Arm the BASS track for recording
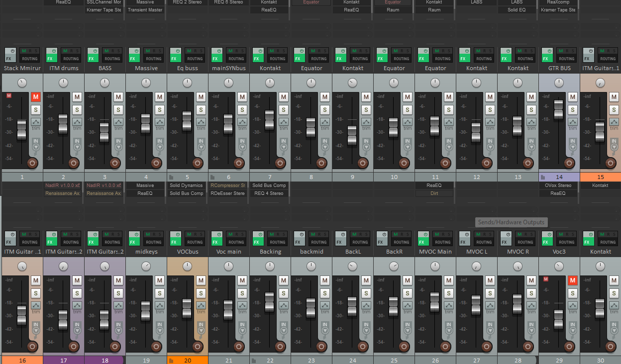Viewport: 621px width, 364px height. coord(115,163)
